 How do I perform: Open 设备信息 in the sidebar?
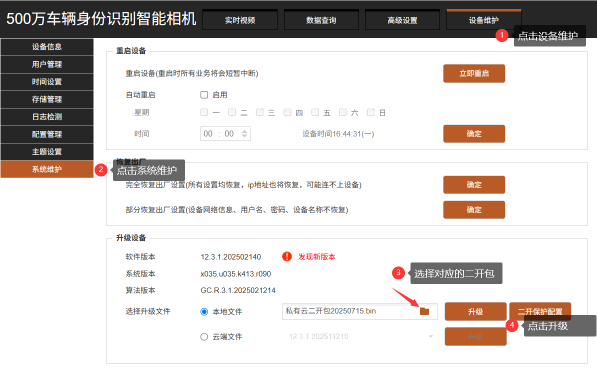point(47,47)
